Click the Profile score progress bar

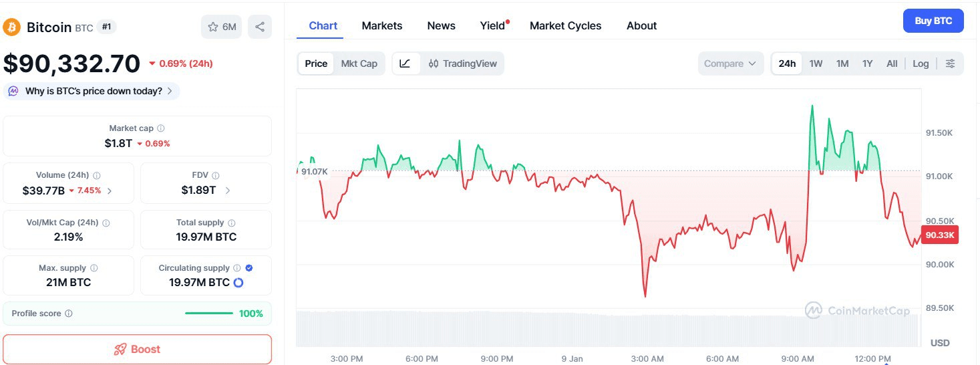point(208,314)
